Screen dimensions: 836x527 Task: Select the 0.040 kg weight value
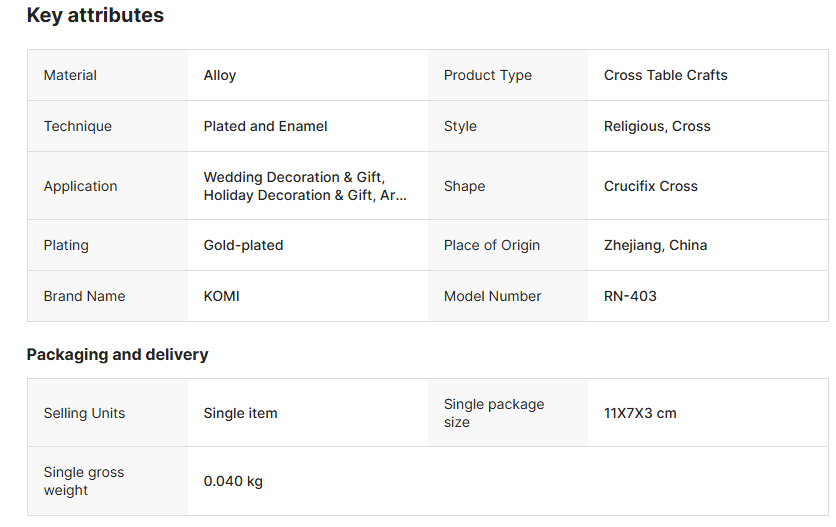click(233, 481)
